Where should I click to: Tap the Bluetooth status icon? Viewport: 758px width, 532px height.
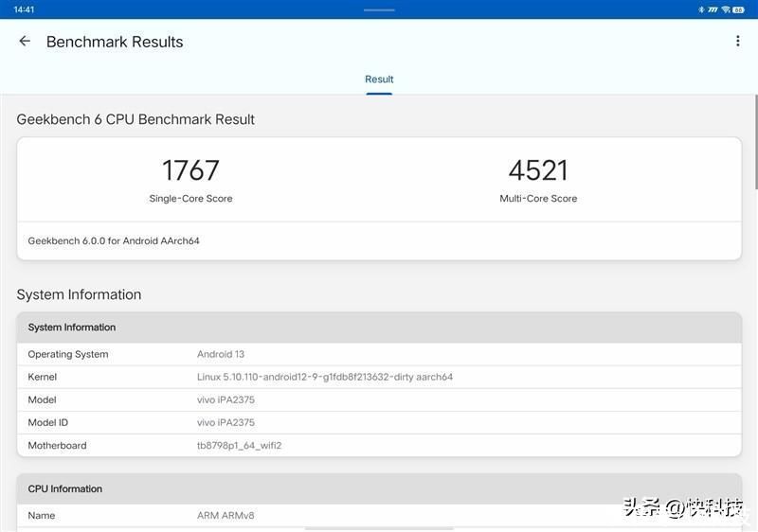click(701, 9)
